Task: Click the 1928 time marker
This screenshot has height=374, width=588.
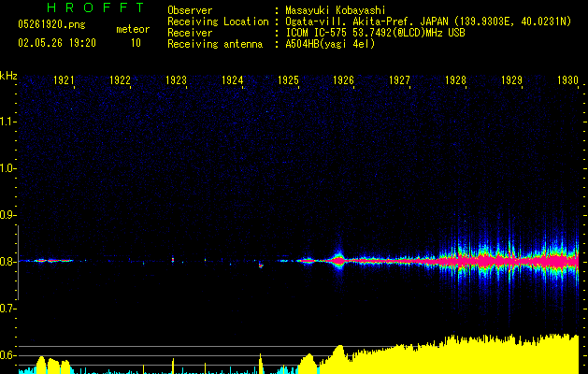Action: click(455, 80)
